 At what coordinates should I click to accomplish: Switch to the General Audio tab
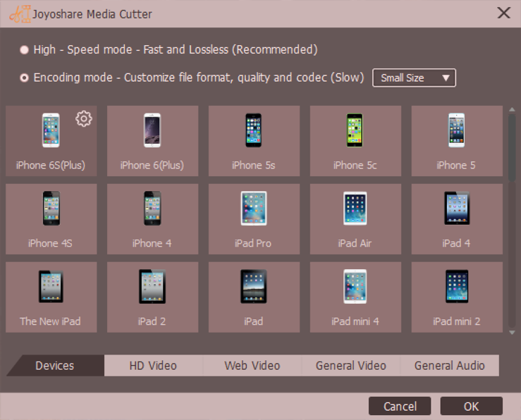(450, 366)
